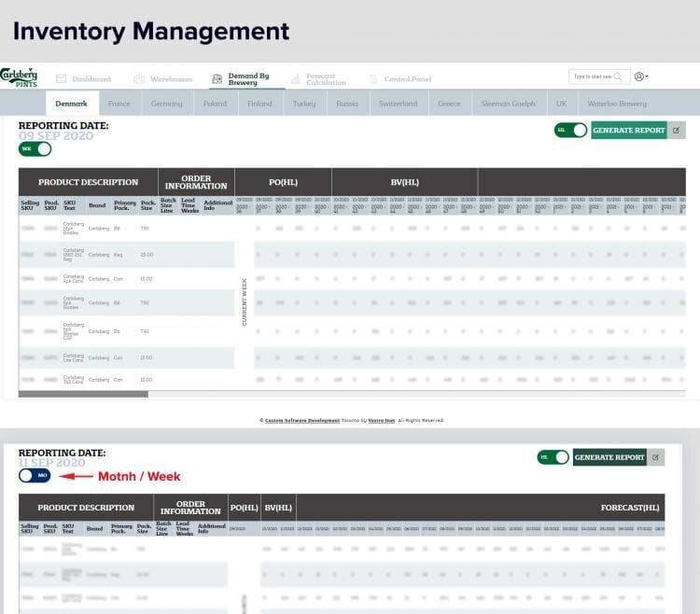Click the Custom Software Development footer link

tap(302, 420)
